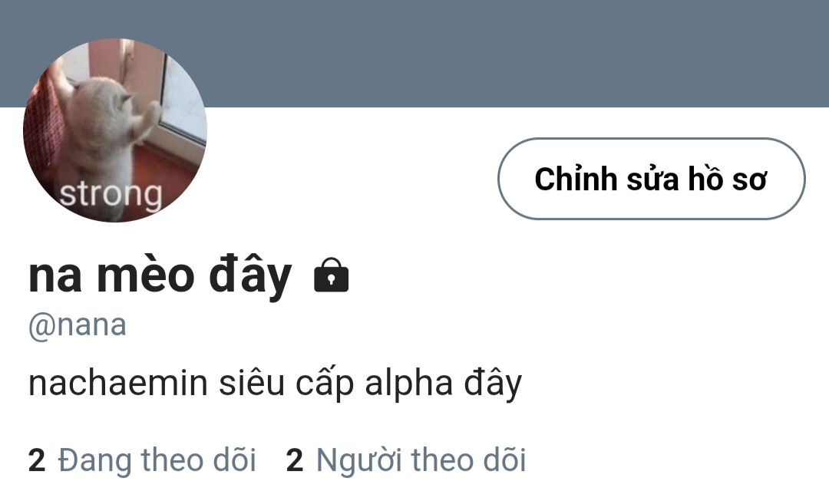Click the word nachaemin in the bio

coord(118,383)
